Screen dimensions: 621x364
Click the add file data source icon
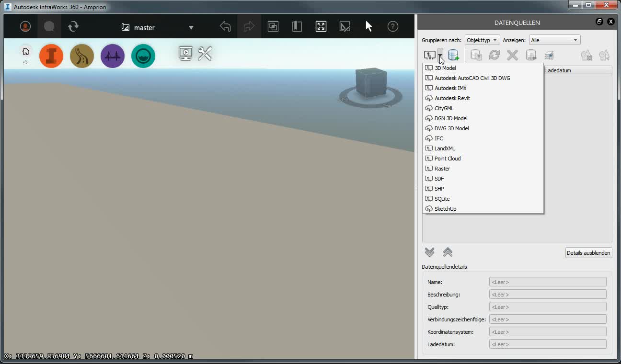pyautogui.click(x=430, y=55)
